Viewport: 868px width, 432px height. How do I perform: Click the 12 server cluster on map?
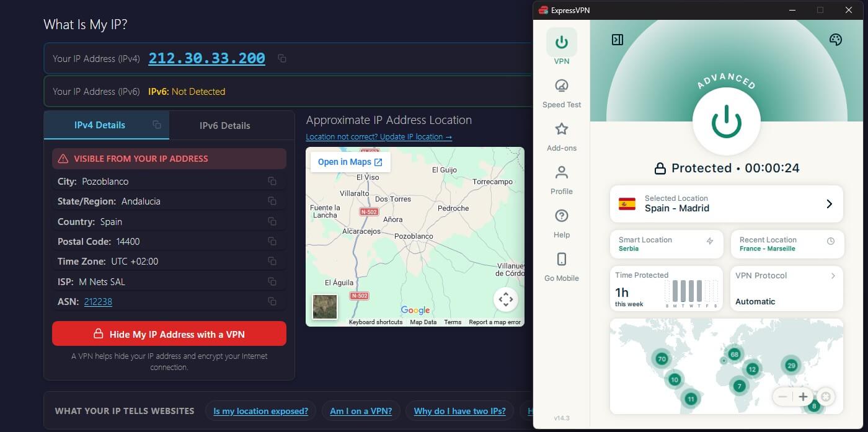[752, 369]
